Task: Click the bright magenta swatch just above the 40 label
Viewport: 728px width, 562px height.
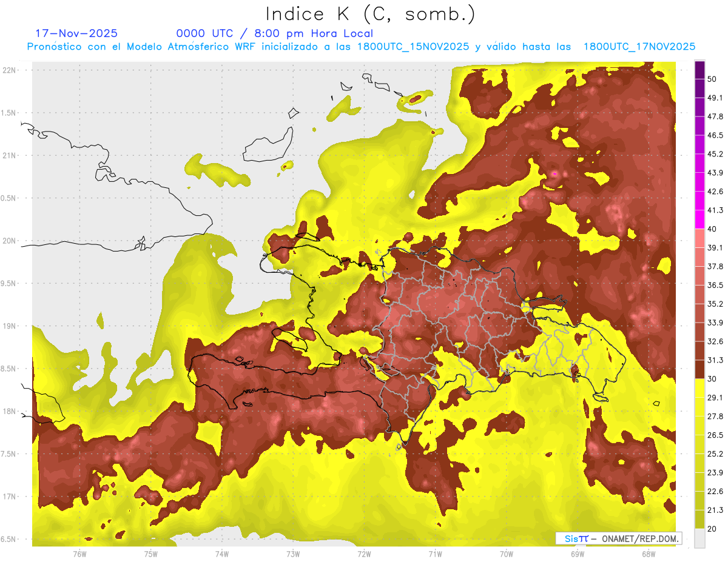Action: click(x=699, y=219)
